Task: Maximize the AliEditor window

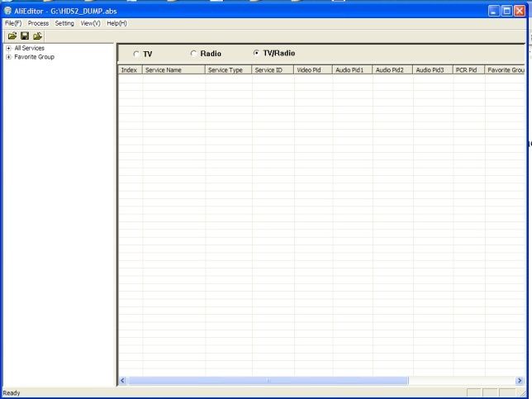Action: point(506,11)
